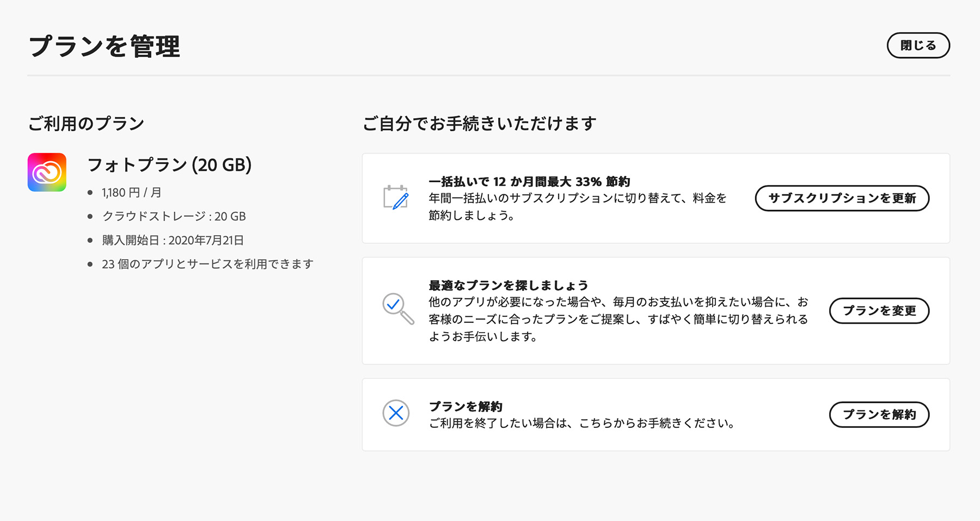Click the 1,180 円 / 月 price line
The height and width of the screenshot is (521, 980).
click(x=131, y=193)
